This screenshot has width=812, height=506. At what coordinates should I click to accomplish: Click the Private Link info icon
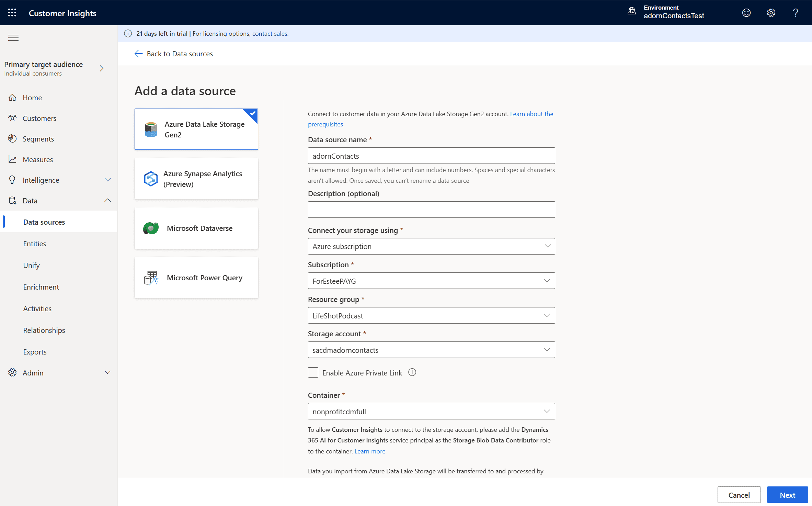pos(412,372)
